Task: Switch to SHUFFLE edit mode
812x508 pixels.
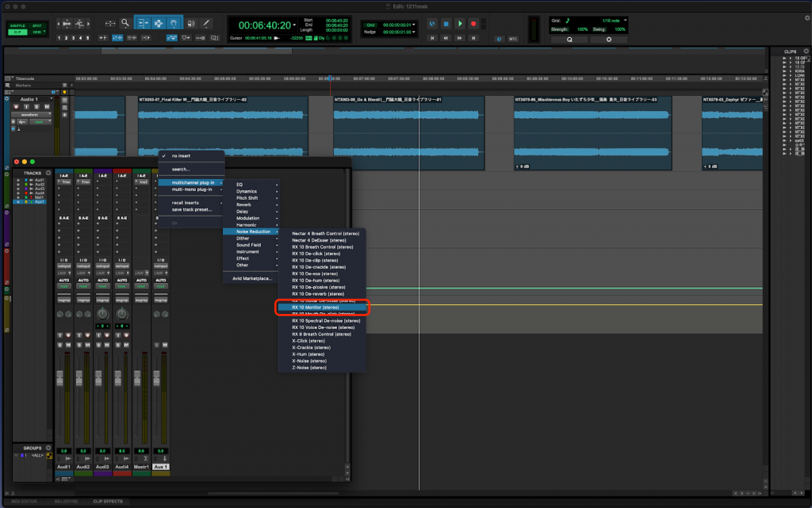Action: click(17, 25)
